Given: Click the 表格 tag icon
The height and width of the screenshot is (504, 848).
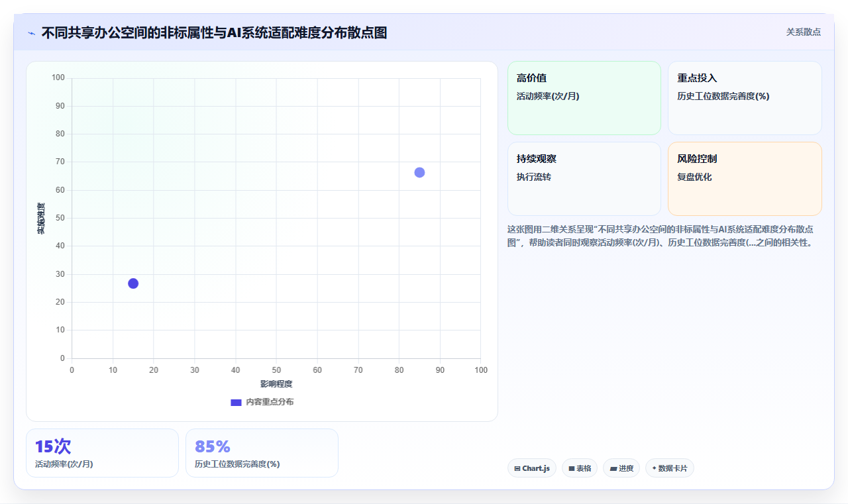Looking at the screenshot, I should click(x=572, y=468).
